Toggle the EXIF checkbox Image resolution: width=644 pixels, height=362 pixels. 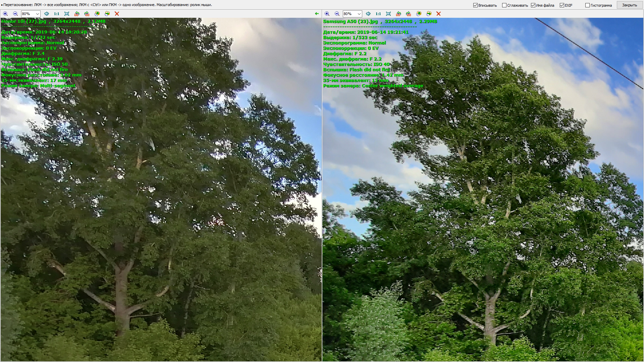click(x=562, y=5)
